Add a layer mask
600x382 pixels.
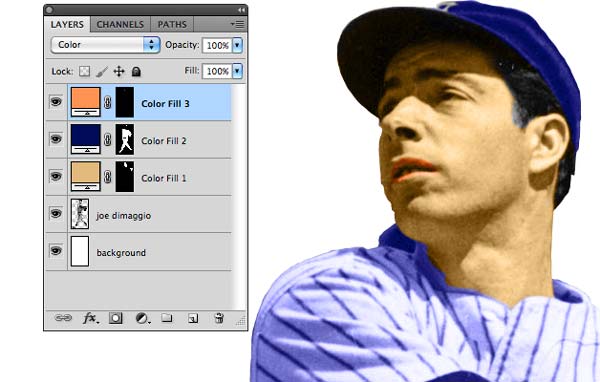coord(116,318)
